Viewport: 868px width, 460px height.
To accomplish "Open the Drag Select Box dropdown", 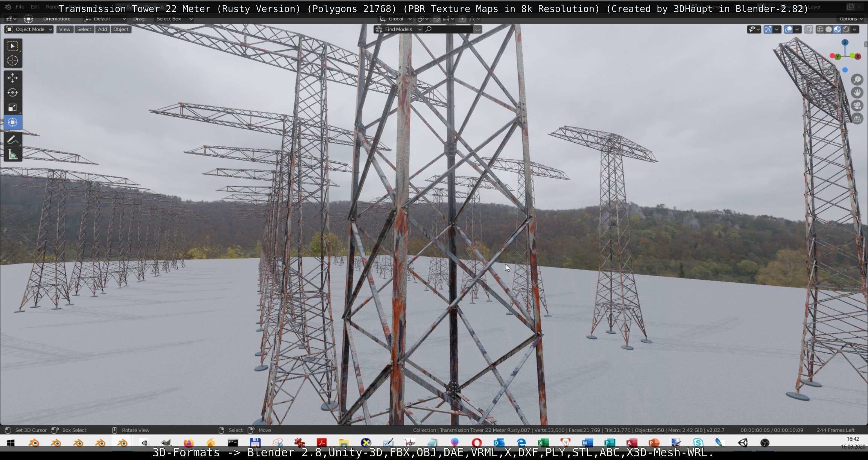I will (174, 19).
